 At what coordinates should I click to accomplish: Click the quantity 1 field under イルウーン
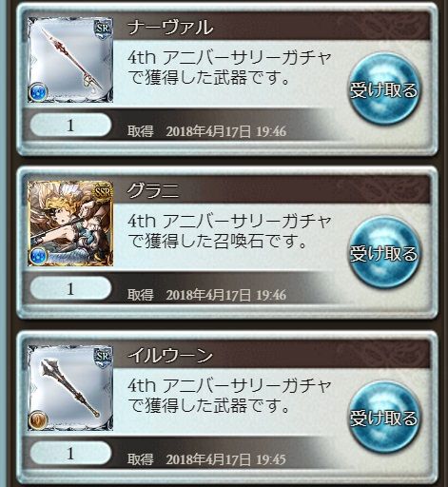[70, 453]
